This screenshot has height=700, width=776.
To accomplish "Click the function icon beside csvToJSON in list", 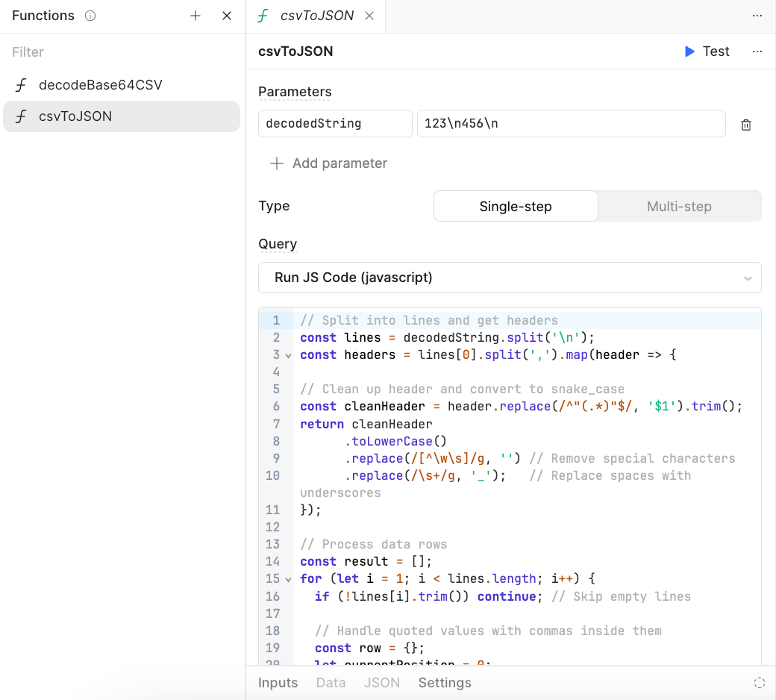I will (21, 116).
